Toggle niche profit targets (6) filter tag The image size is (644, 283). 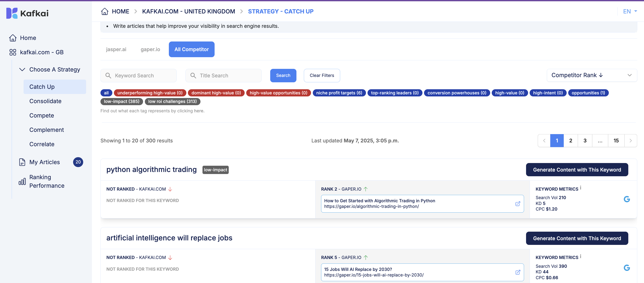(x=339, y=93)
